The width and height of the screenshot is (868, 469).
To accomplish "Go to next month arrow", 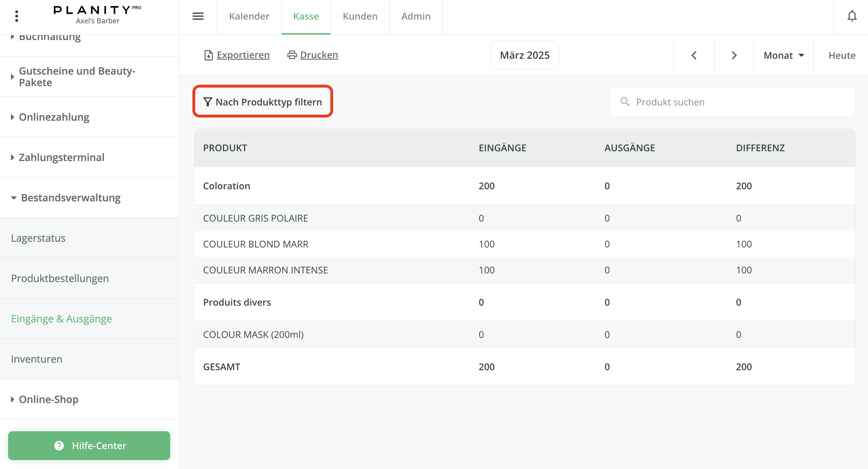I will pyautogui.click(x=734, y=55).
